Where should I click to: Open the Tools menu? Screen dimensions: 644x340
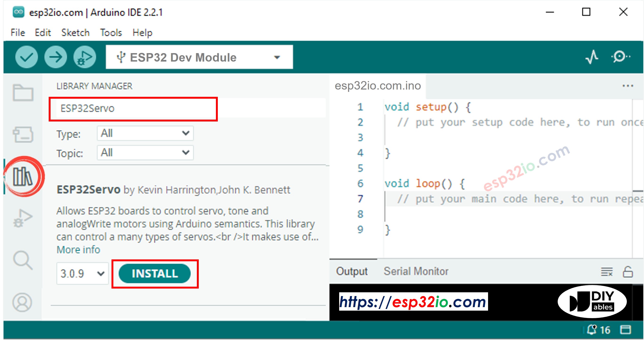click(111, 32)
